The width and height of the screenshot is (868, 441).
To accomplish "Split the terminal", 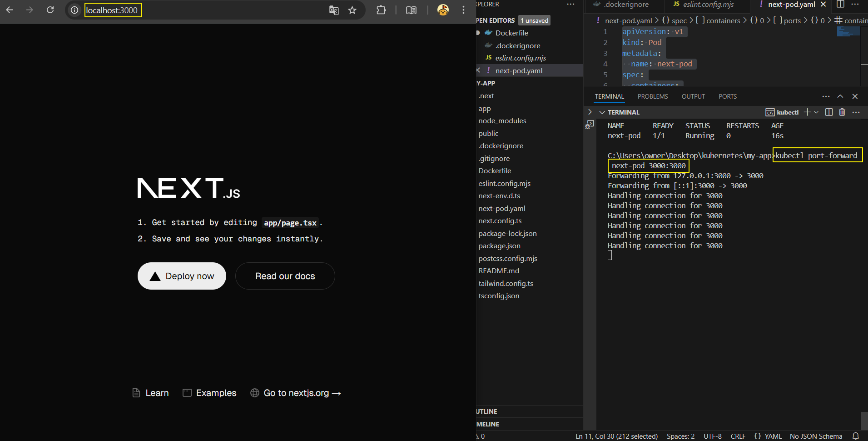I will (x=829, y=112).
